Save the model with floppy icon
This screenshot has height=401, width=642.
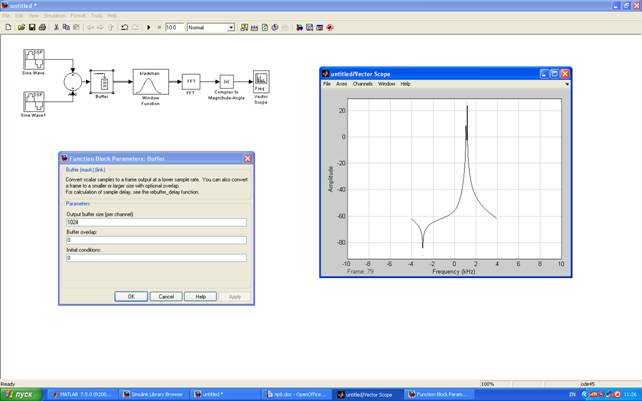point(32,27)
